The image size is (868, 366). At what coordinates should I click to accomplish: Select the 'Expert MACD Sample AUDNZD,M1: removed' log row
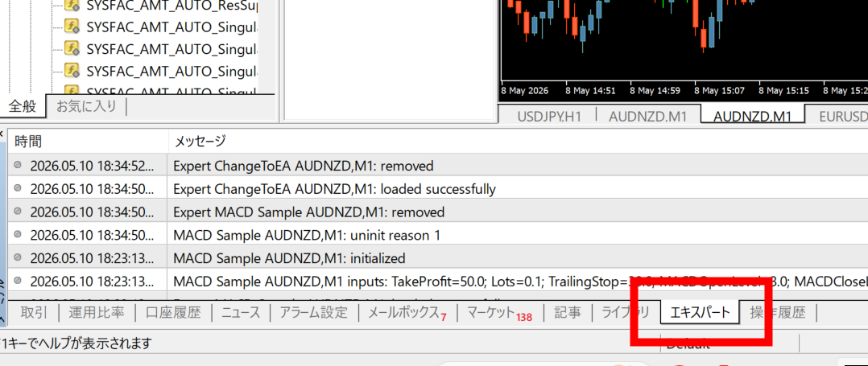tap(437, 212)
